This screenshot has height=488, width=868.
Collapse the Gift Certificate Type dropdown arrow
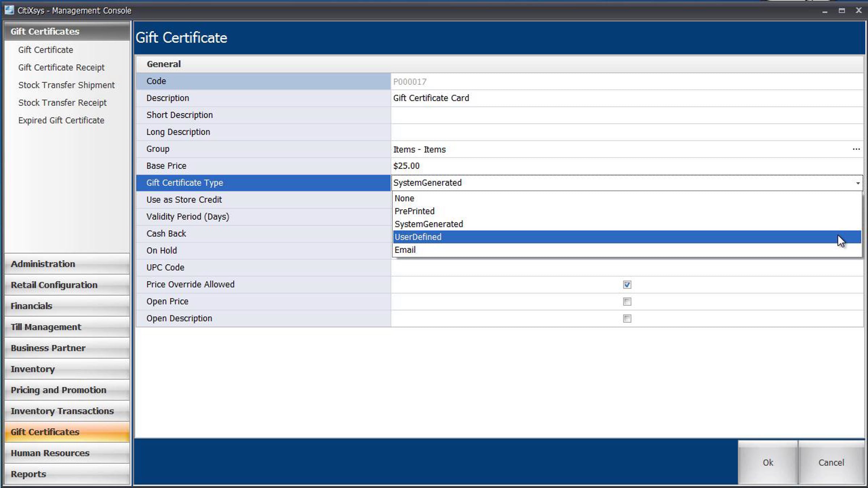(x=858, y=183)
